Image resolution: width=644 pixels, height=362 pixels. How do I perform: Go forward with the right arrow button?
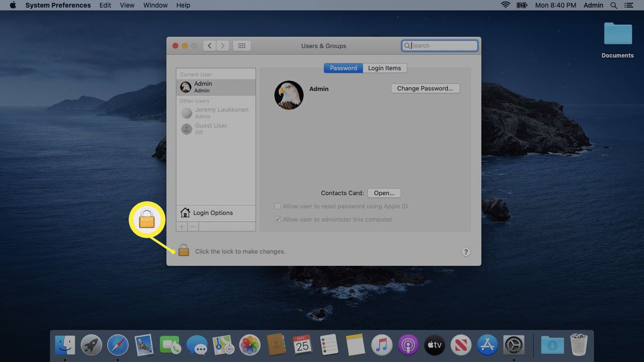point(223,46)
